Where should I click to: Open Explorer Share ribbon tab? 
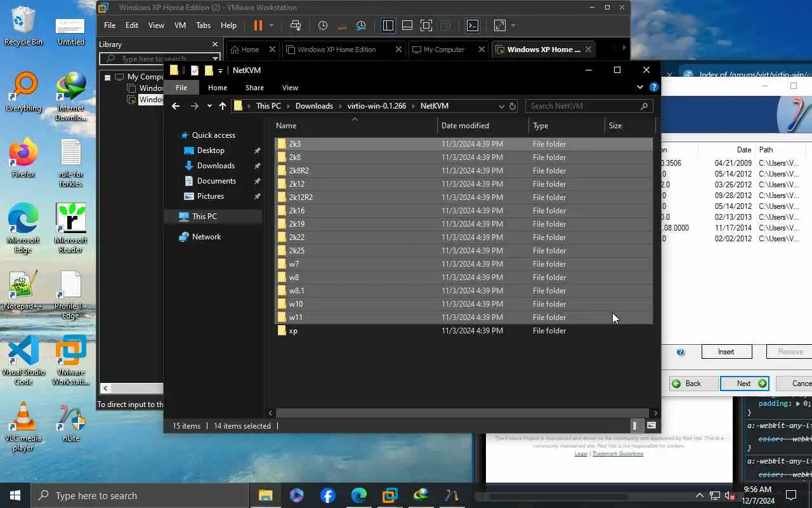(254, 88)
